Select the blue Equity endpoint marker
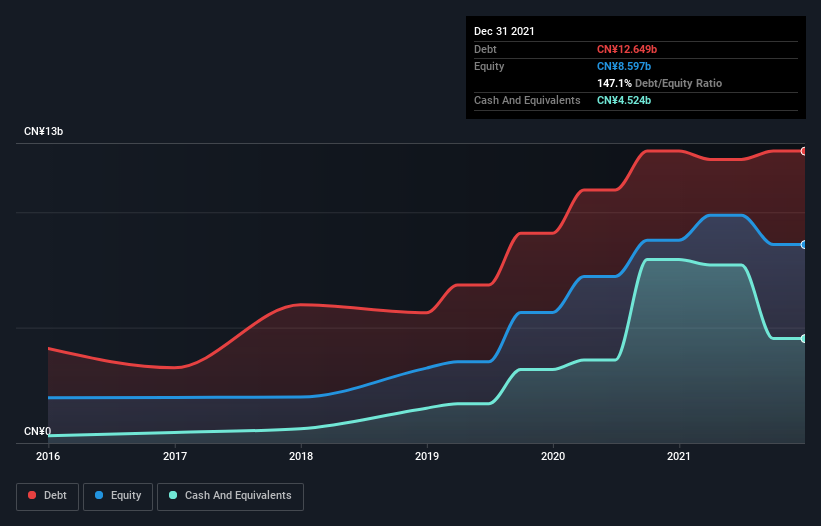This screenshot has width=821, height=526. click(804, 244)
